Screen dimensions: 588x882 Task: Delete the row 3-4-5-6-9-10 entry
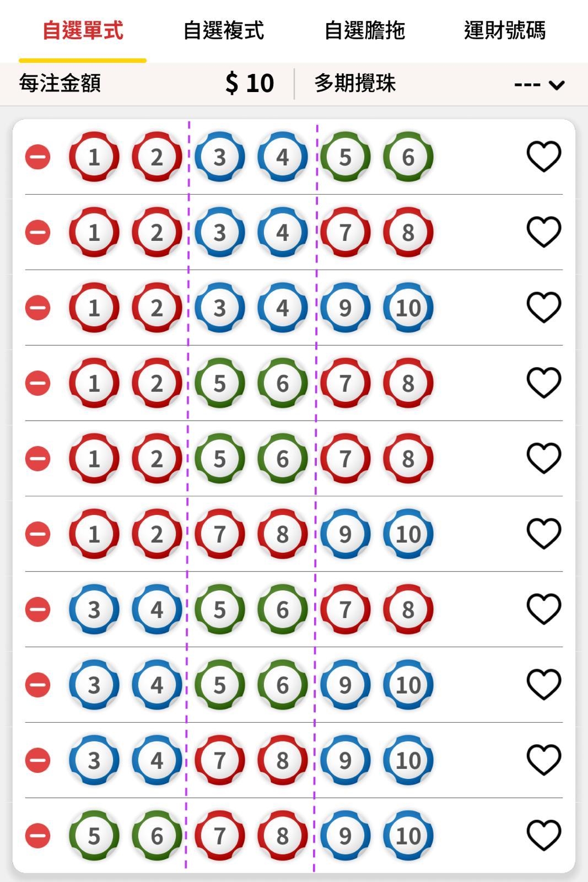pos(38,685)
